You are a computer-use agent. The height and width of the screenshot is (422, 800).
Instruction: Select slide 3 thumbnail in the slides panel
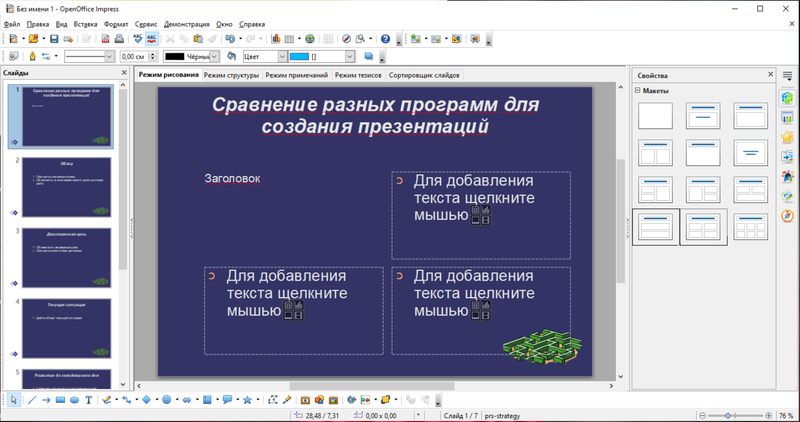pyautogui.click(x=66, y=258)
